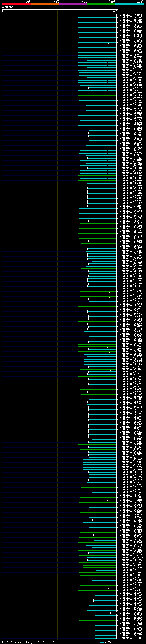Click the UniRef100_Q96300 label

(x=131, y=347)
